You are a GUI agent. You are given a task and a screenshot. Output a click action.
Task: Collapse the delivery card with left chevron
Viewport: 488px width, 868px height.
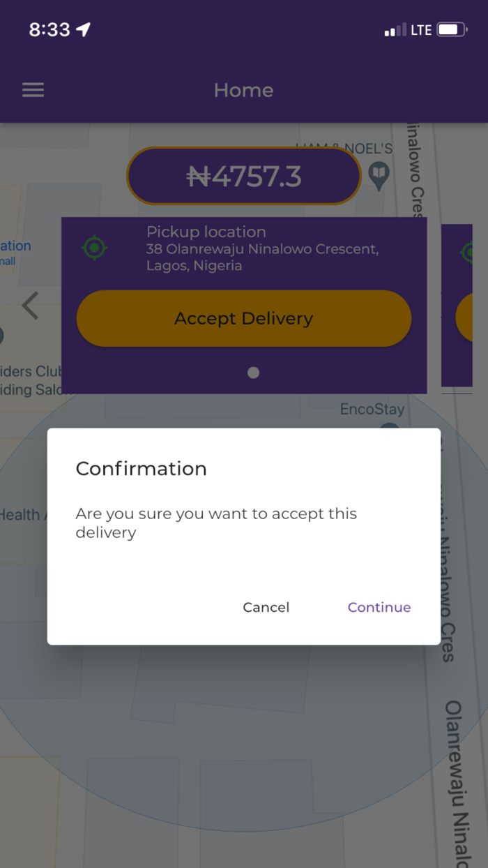30,306
